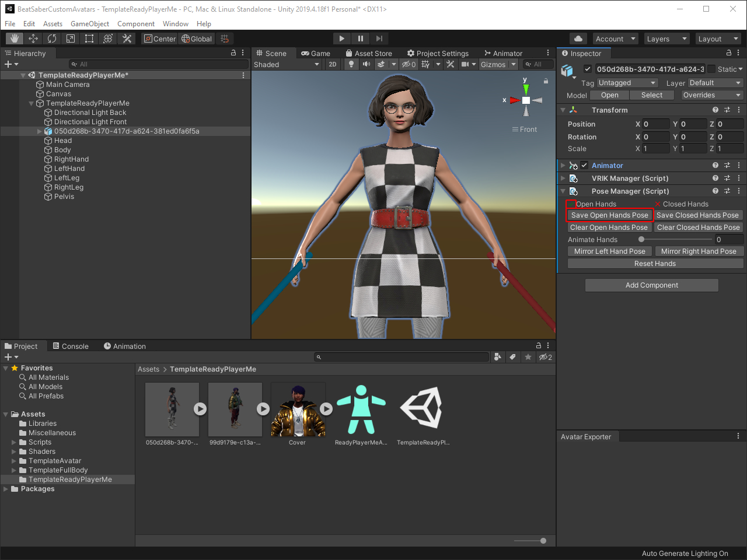Image resolution: width=747 pixels, height=560 pixels.
Task: Toggle the 2D scene view mode
Action: [333, 64]
